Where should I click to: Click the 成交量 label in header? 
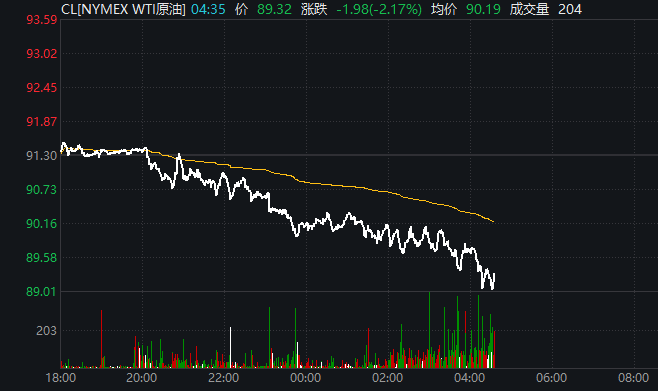click(529, 9)
